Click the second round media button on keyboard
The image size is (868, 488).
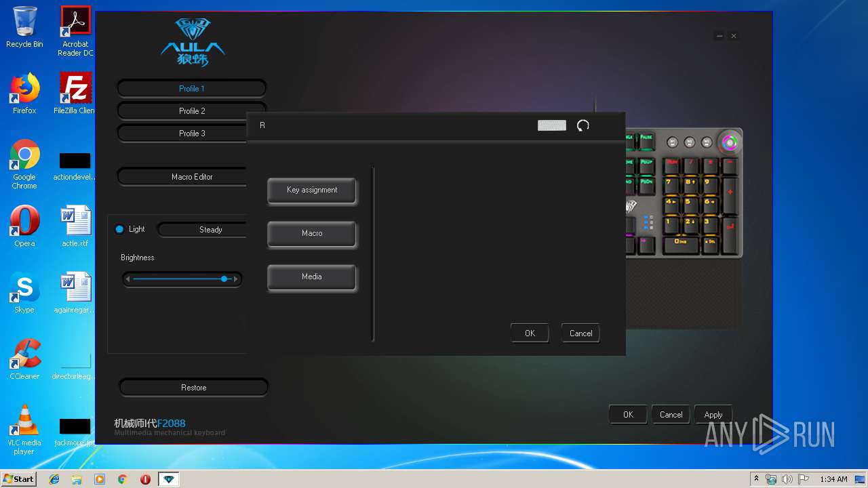coord(690,142)
